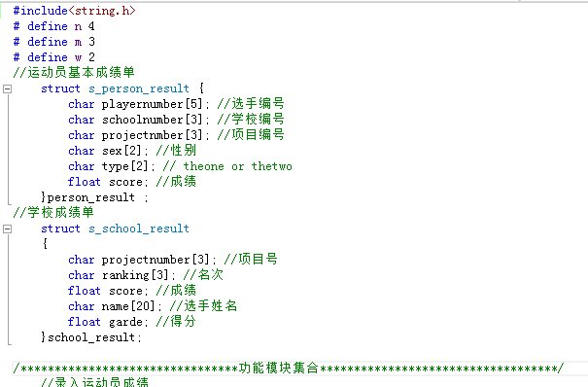This screenshot has width=588, height=387.
Task: Click the sex[2] declaration
Action: click(108, 151)
